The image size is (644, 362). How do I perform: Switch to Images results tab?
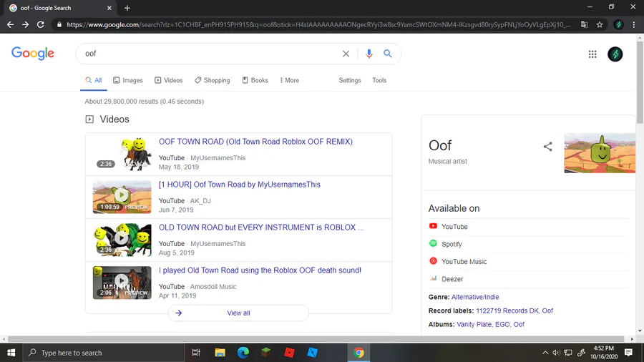128,80
